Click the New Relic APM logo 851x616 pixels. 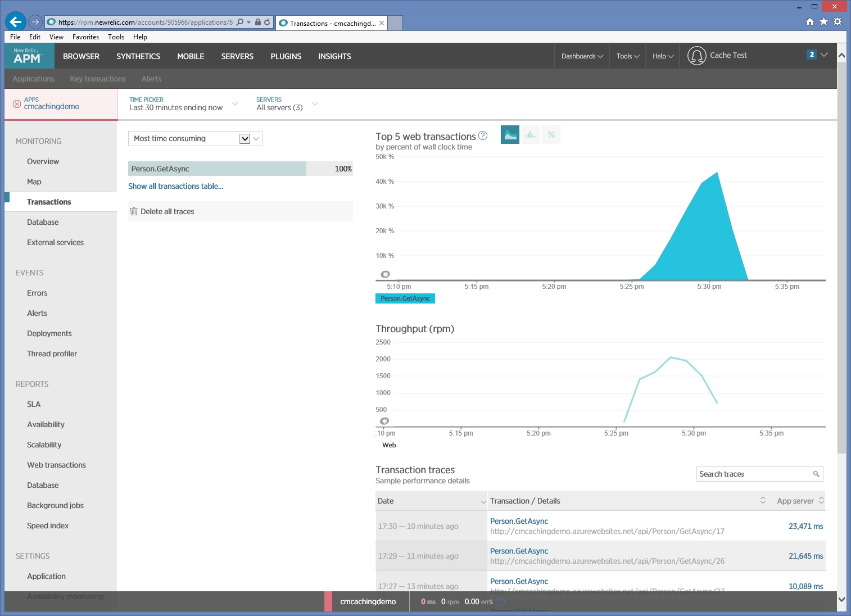click(27, 56)
